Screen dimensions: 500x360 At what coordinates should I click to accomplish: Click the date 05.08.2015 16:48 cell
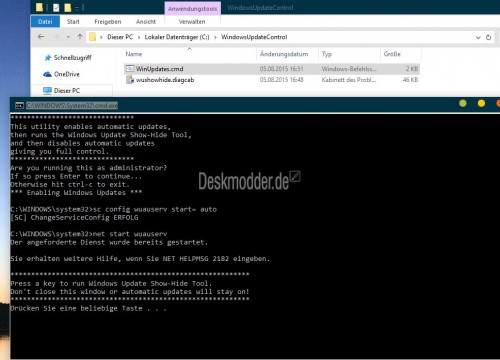pyautogui.click(x=281, y=80)
